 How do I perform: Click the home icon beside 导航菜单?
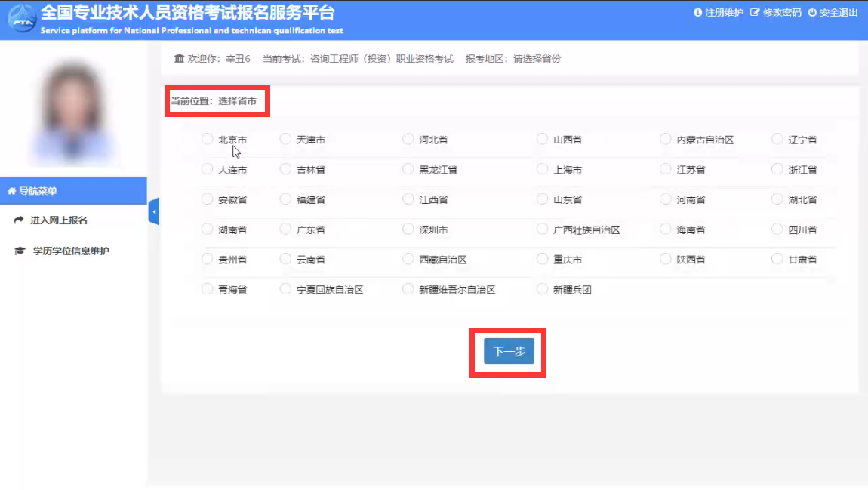tap(11, 191)
